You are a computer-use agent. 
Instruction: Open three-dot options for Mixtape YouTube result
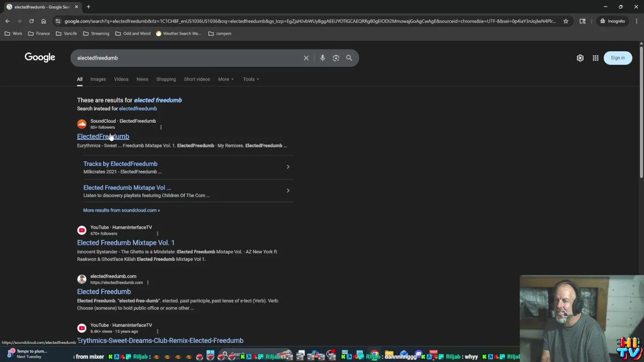coord(157,234)
